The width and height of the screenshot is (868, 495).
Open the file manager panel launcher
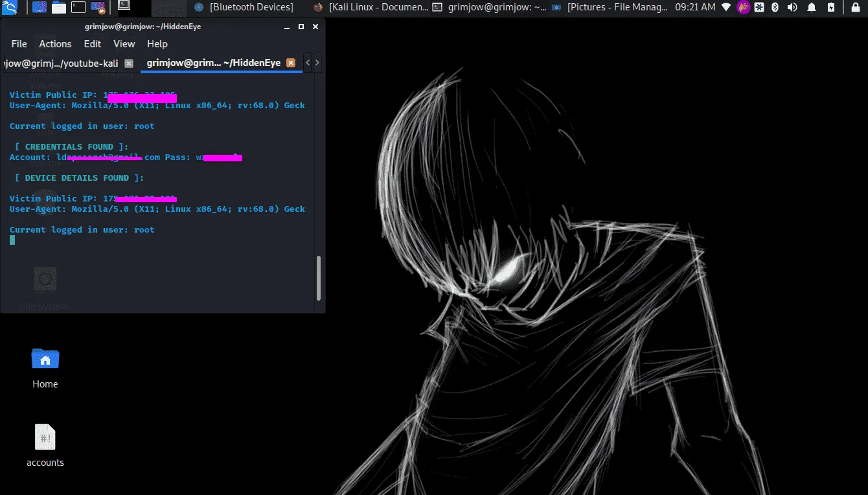click(x=59, y=8)
